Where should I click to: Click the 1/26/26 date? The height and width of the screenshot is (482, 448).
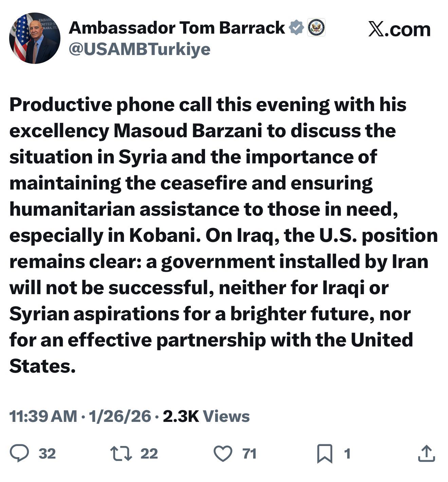point(120,416)
